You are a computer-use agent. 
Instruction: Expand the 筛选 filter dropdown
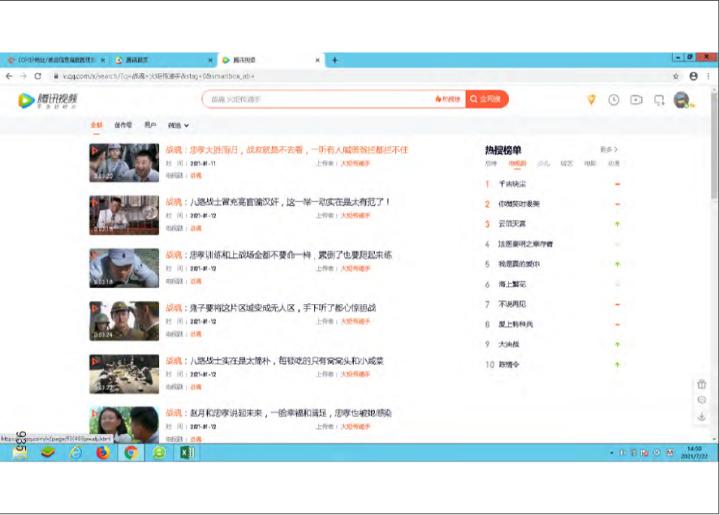click(178, 125)
